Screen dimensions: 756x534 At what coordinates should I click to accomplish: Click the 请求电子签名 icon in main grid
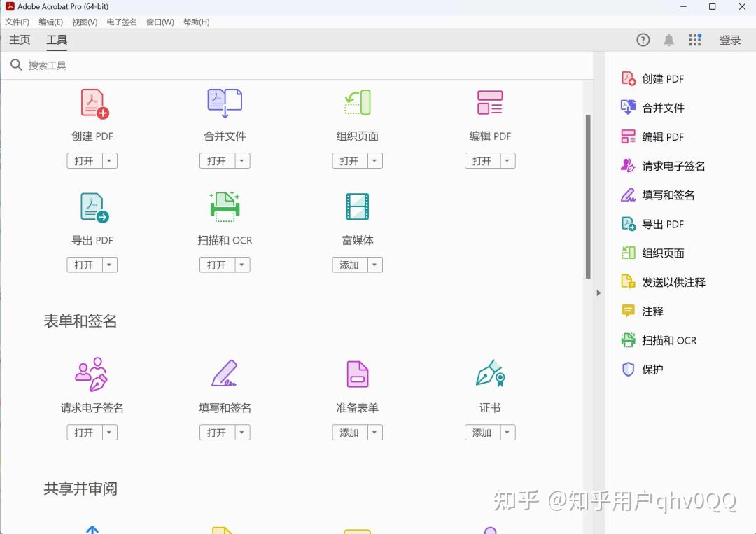(92, 374)
